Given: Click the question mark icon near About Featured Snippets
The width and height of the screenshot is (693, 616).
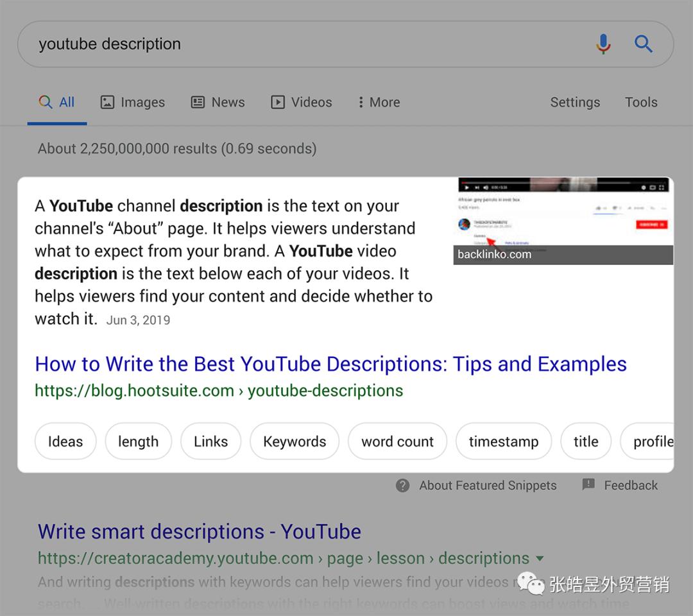Looking at the screenshot, I should [402, 486].
